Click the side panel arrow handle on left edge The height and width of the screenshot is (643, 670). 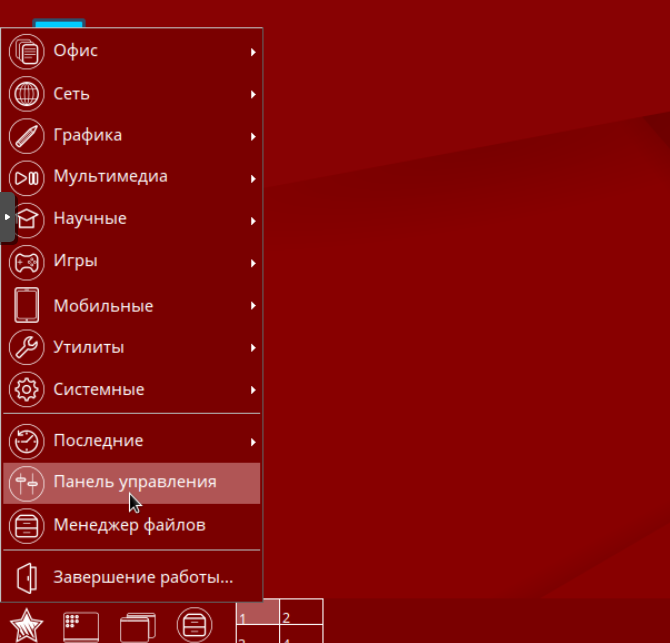click(7, 217)
